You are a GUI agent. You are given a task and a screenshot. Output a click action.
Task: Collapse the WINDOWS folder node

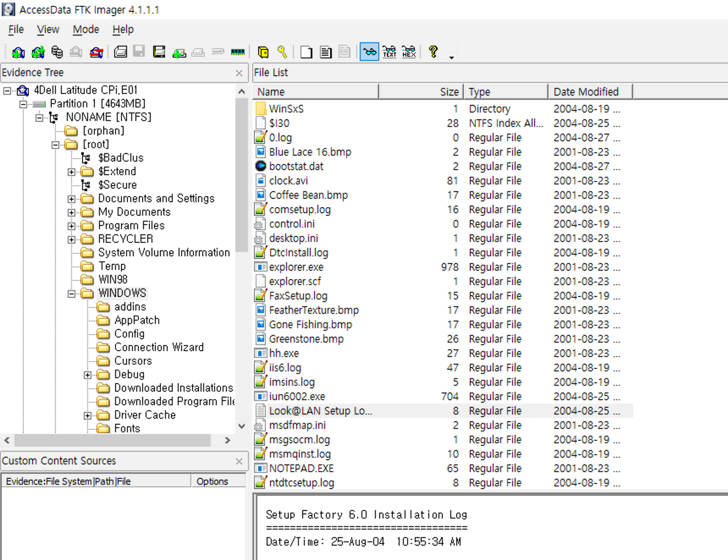(72, 294)
